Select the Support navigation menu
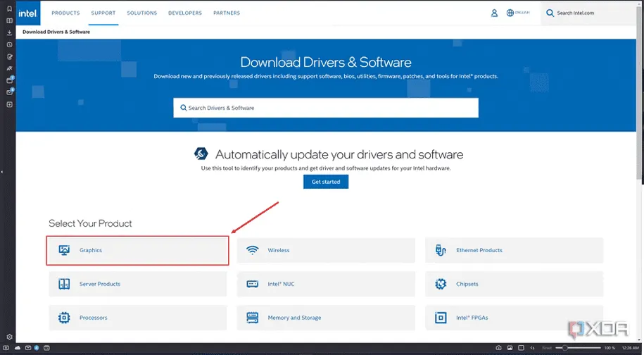Image resolution: width=644 pixels, height=355 pixels. pyautogui.click(x=103, y=13)
